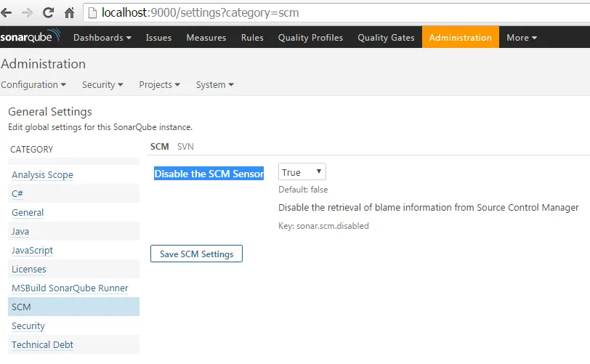Click the 'Default: false' text
This screenshot has height=364, width=590.
point(303,190)
